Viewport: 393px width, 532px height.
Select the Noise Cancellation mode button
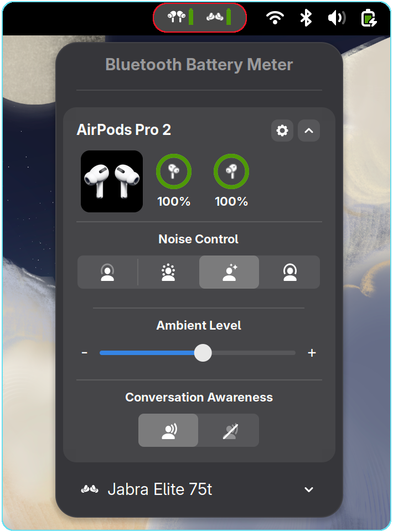click(x=290, y=272)
